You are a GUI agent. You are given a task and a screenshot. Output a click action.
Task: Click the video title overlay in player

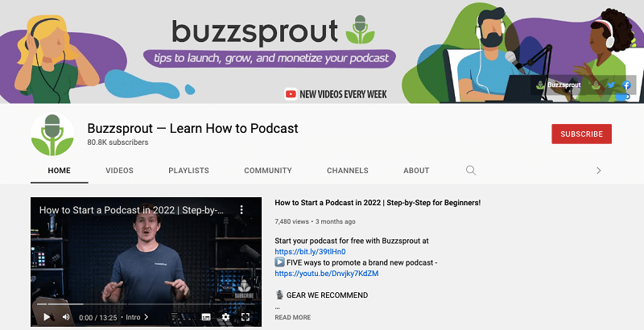[131, 210]
